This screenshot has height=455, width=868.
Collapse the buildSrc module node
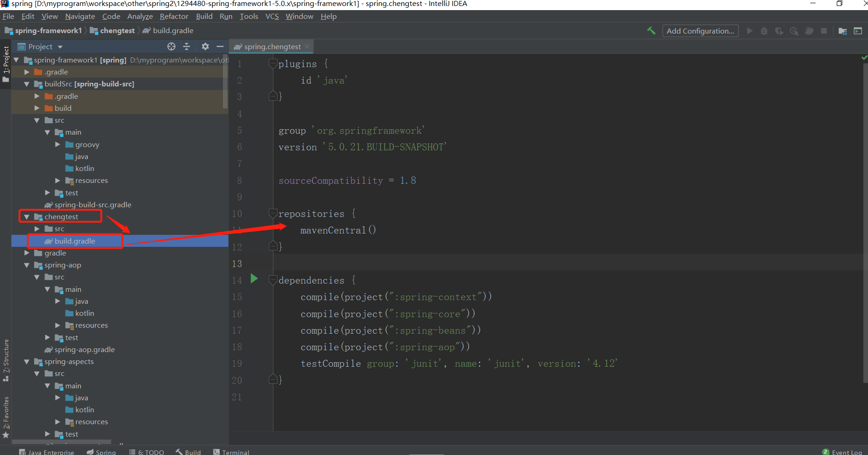[x=27, y=84]
